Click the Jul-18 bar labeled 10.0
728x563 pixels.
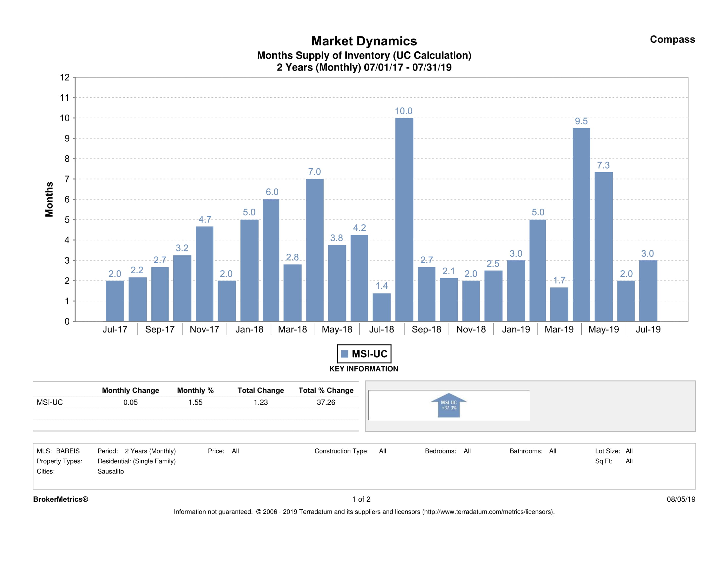(x=404, y=219)
